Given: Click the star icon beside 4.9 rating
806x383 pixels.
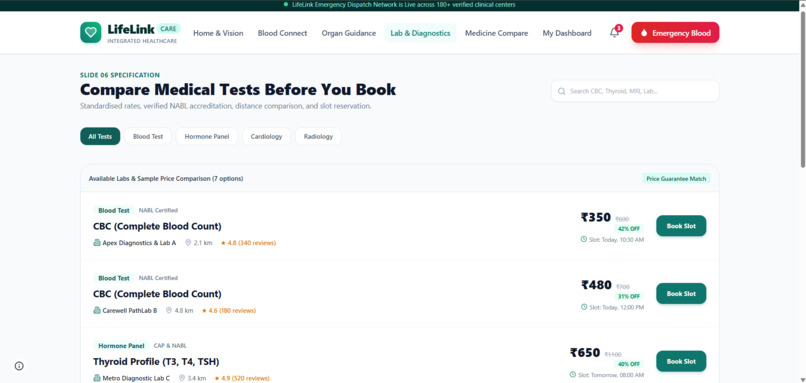Looking at the screenshot, I should tap(216, 378).
